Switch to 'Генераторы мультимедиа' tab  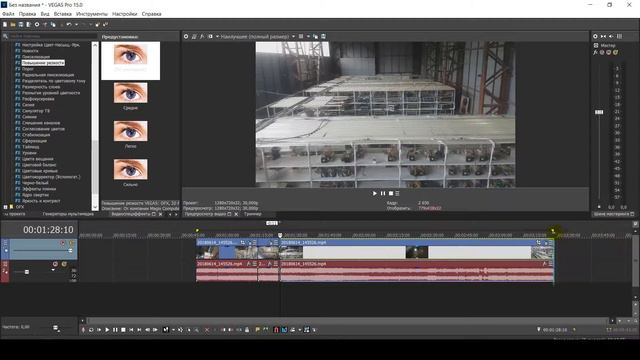(x=68, y=214)
